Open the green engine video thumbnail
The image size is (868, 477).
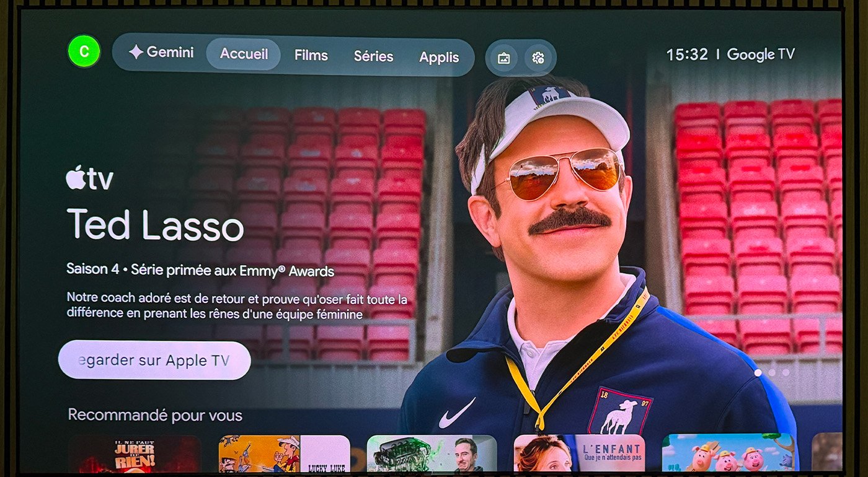pyautogui.click(x=432, y=454)
